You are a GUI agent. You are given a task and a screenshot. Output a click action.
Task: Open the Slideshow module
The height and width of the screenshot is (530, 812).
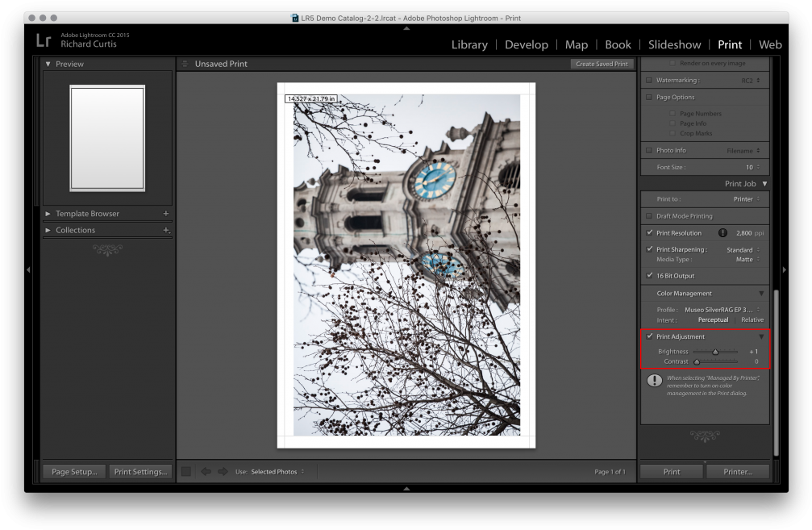674,44
